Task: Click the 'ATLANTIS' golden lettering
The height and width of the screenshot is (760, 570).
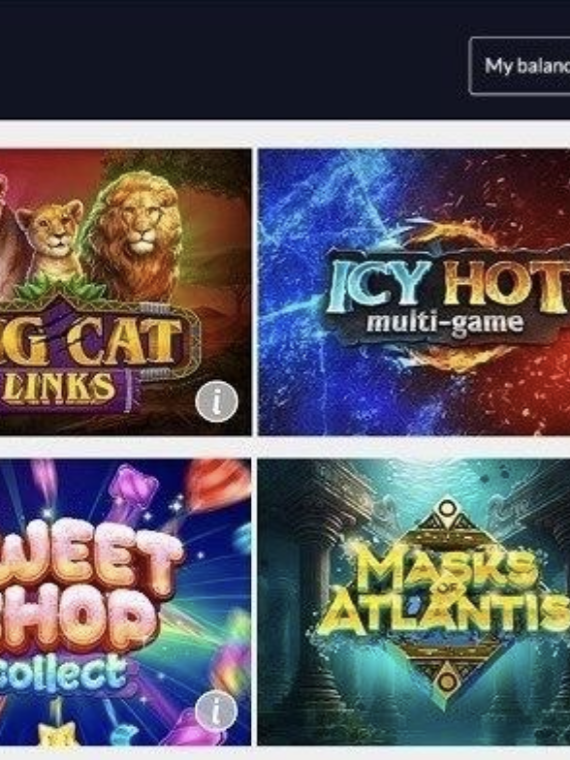Action: (448, 616)
